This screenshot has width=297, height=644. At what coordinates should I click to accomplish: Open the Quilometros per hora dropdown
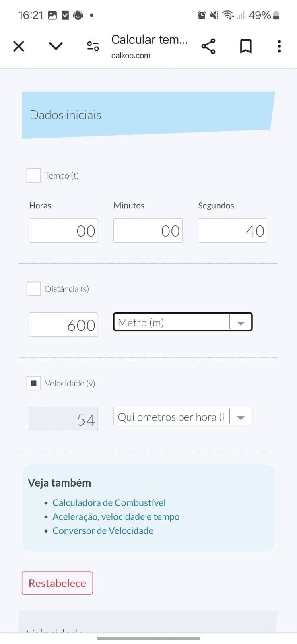(183, 417)
